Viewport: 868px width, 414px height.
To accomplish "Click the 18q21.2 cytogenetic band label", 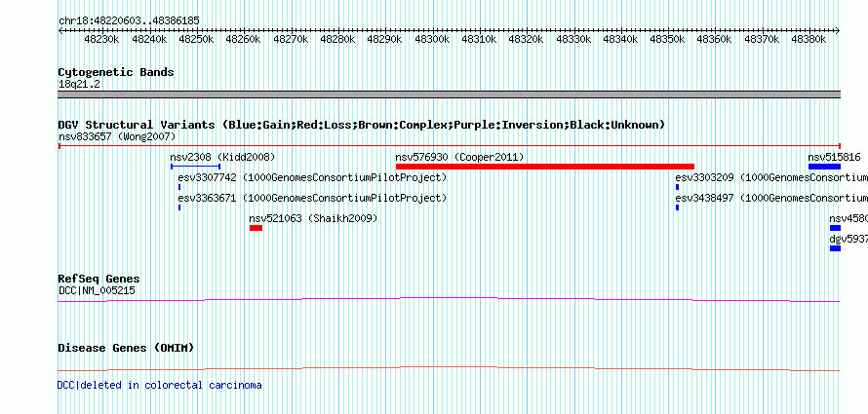I will 79,85.
